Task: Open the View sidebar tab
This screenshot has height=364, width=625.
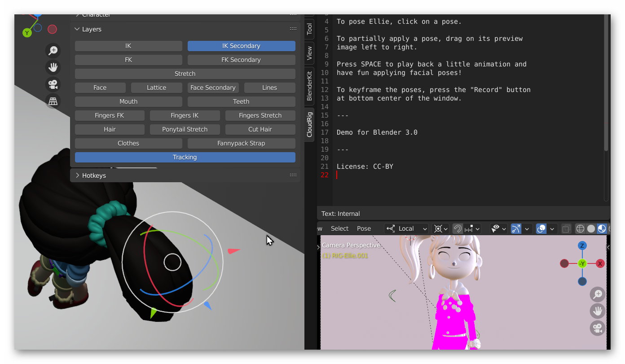Action: tap(309, 53)
